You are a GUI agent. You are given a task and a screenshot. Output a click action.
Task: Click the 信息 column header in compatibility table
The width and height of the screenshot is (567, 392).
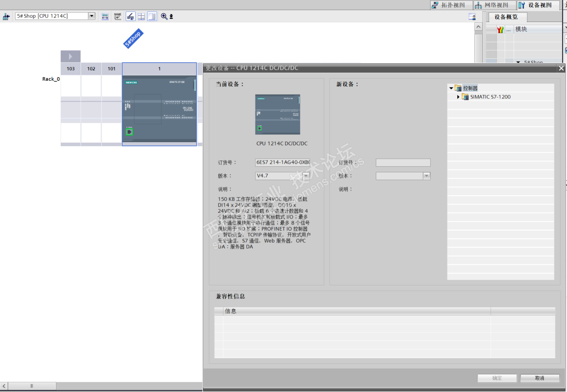[x=357, y=311]
